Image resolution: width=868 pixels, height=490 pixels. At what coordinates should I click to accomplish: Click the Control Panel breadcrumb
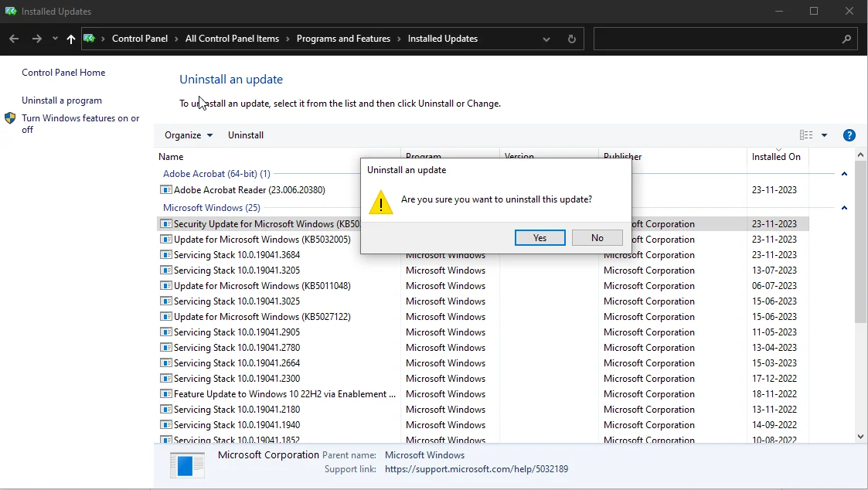139,39
